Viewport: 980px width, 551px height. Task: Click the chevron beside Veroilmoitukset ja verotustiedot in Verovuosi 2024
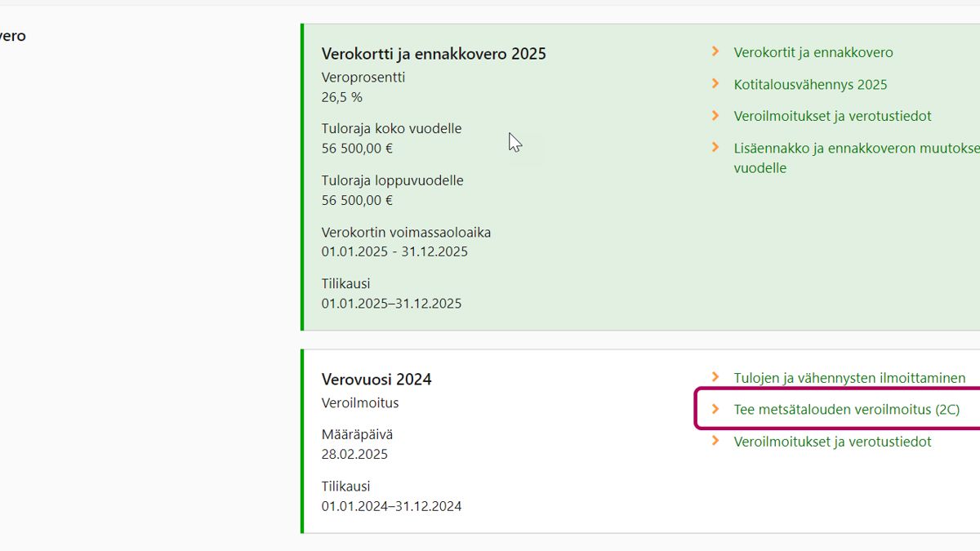coord(715,442)
